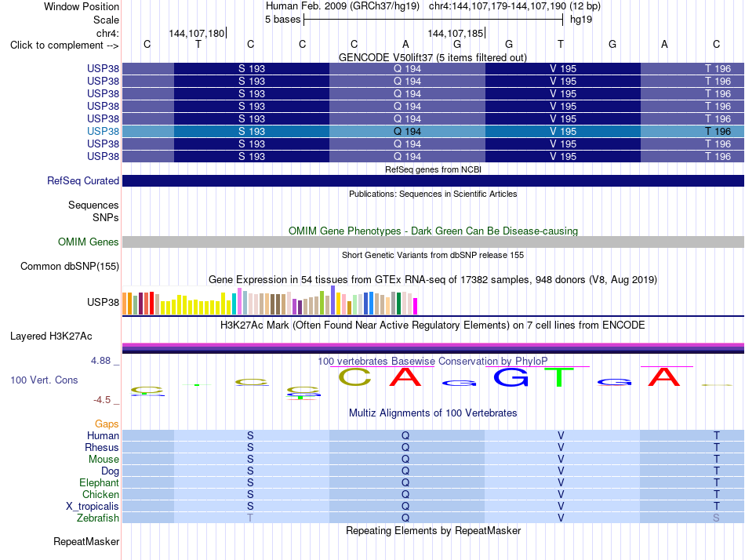The image size is (745, 560).
Task: Click the magenta GTEx expression bar at far right
Action: [416, 306]
